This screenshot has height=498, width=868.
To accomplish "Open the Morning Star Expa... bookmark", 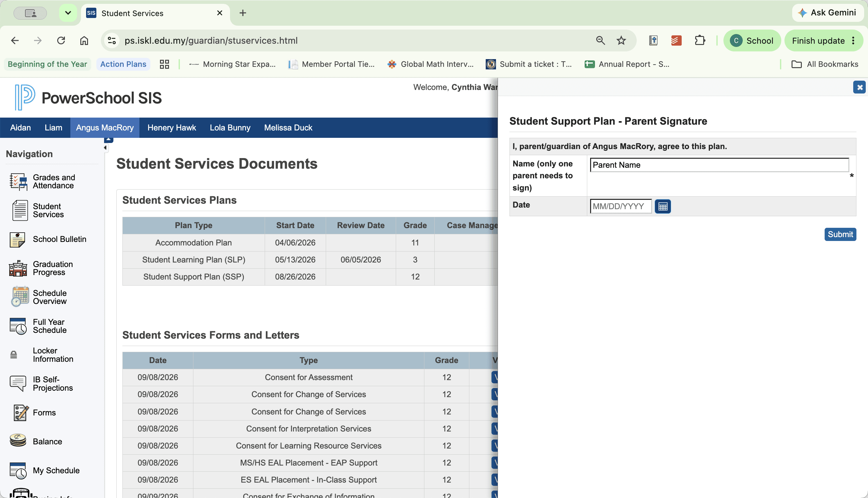I will [233, 64].
